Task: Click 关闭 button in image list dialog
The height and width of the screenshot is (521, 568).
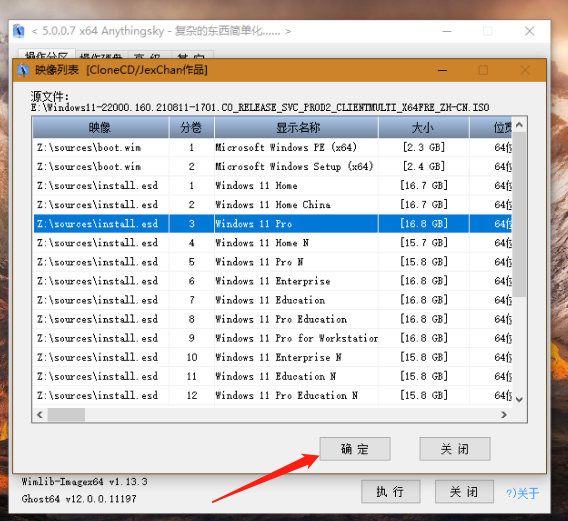Action: tap(455, 449)
